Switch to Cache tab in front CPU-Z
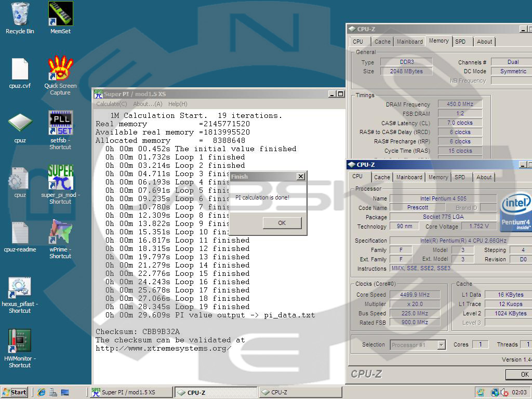This screenshot has height=399, width=532. (382, 177)
